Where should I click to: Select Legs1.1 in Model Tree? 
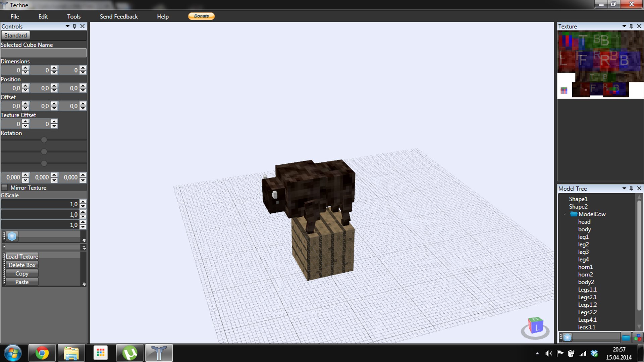[587, 290]
